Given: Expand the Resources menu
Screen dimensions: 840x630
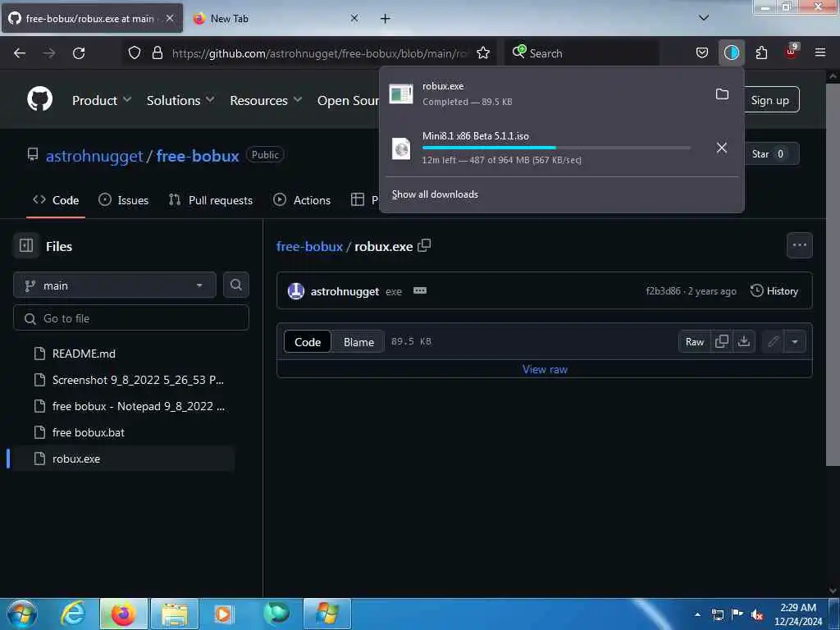Looking at the screenshot, I should (x=266, y=100).
